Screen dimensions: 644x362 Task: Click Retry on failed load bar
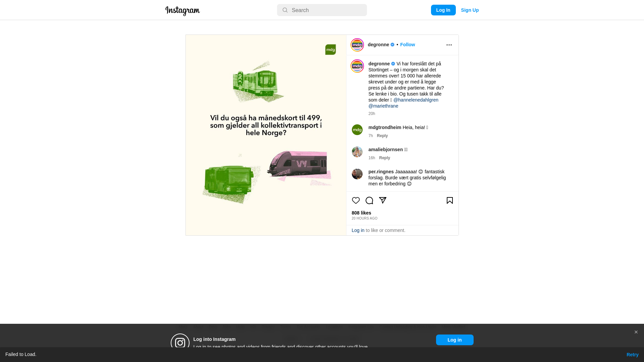tap(633, 355)
